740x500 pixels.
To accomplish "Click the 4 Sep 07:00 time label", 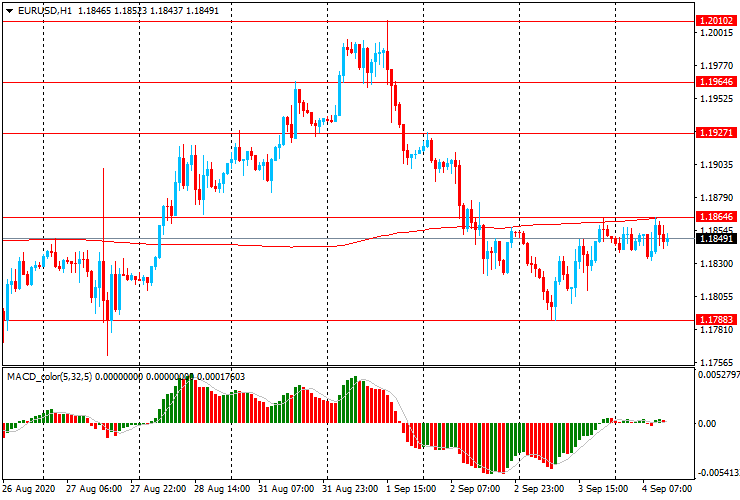I will (667, 489).
